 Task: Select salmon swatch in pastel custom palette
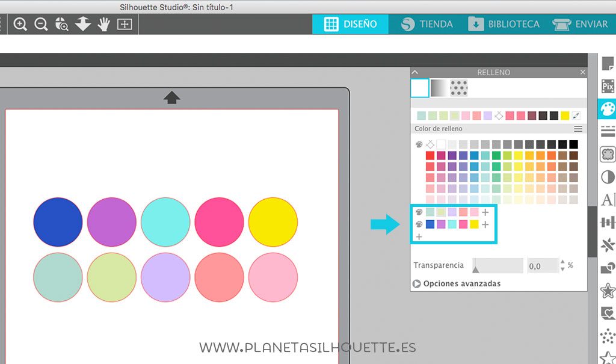tap(463, 212)
